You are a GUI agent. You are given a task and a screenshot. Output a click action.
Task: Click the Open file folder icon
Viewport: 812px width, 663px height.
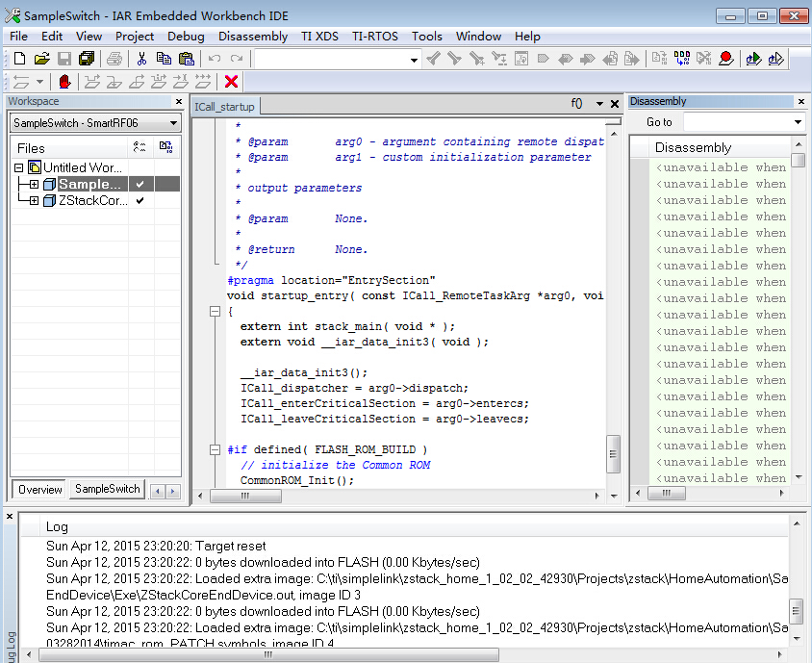[x=41, y=59]
